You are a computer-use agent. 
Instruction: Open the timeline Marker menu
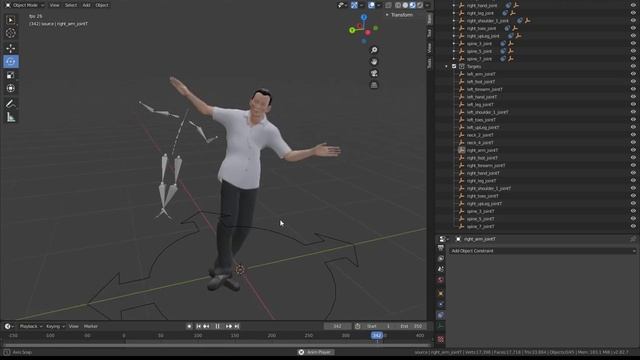point(91,326)
